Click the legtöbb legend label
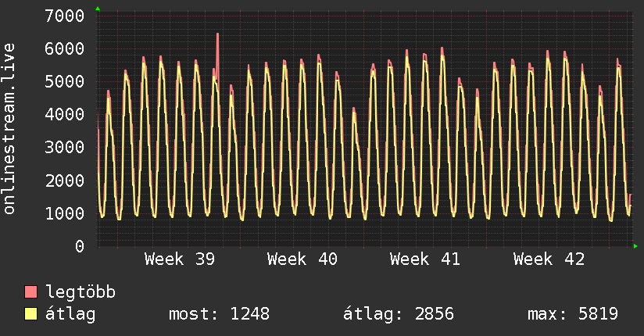 80,292
